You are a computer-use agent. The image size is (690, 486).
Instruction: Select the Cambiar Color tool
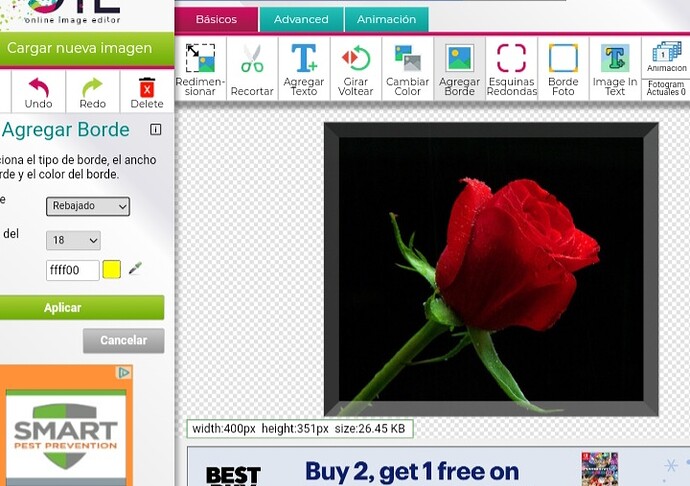[408, 68]
